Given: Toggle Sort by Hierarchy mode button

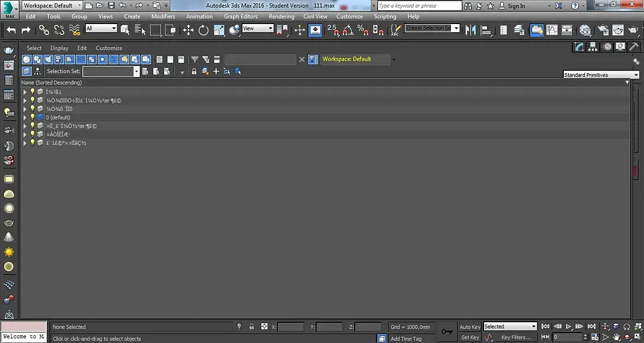Looking at the screenshot, I should (37, 71).
